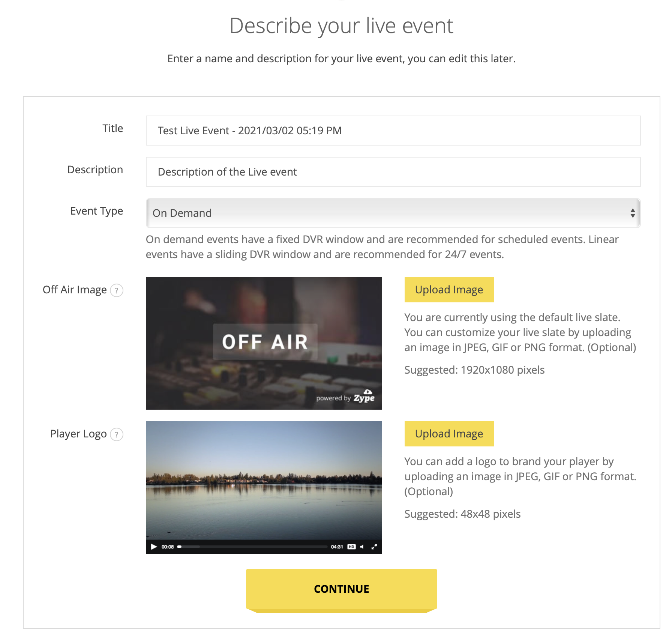Click the volume icon in player preview
Viewport: 672px width, 637px height.
click(362, 547)
